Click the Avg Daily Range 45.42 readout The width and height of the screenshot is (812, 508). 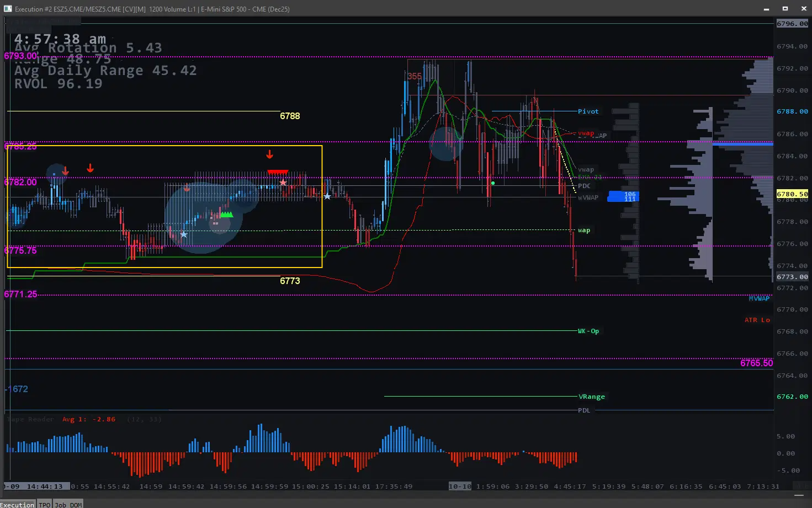pyautogui.click(x=105, y=71)
